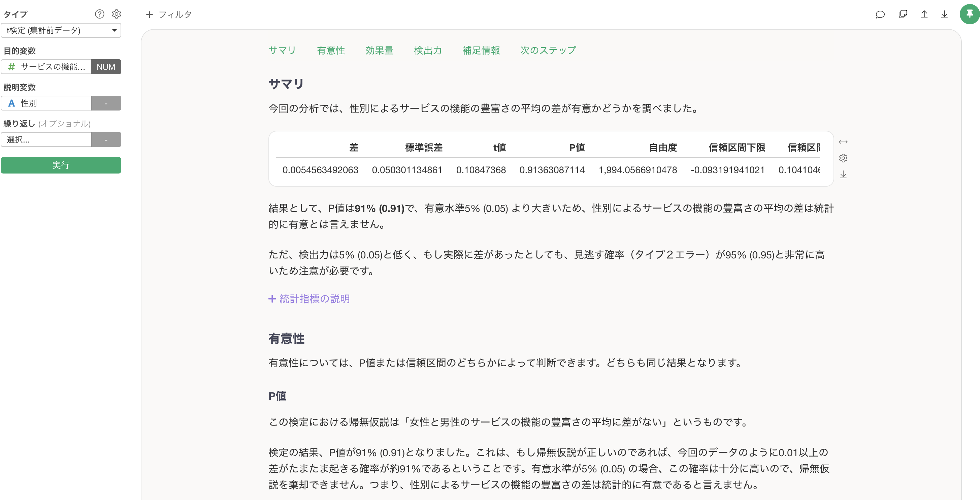Download the summary table data
This screenshot has width=980, height=500.
[x=843, y=174]
